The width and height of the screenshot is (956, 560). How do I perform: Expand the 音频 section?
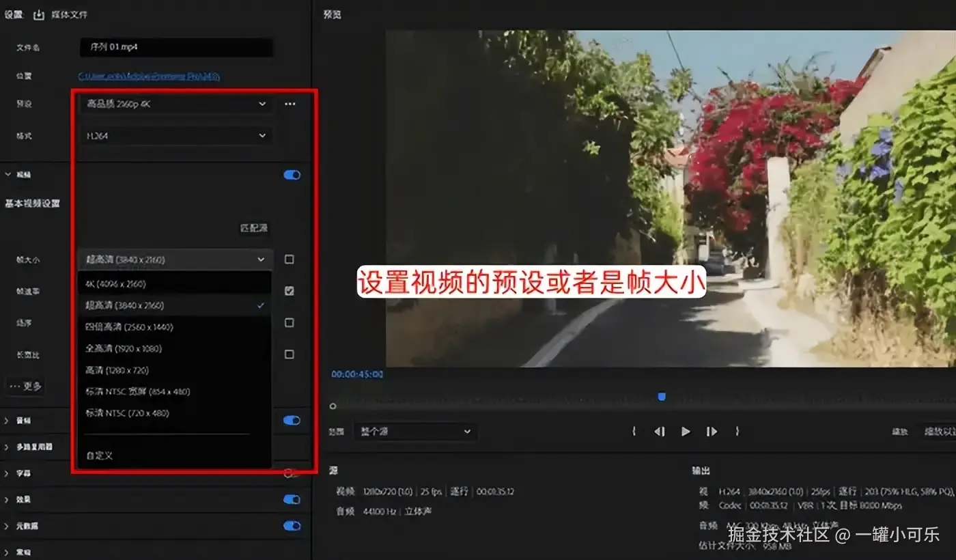click(8, 421)
